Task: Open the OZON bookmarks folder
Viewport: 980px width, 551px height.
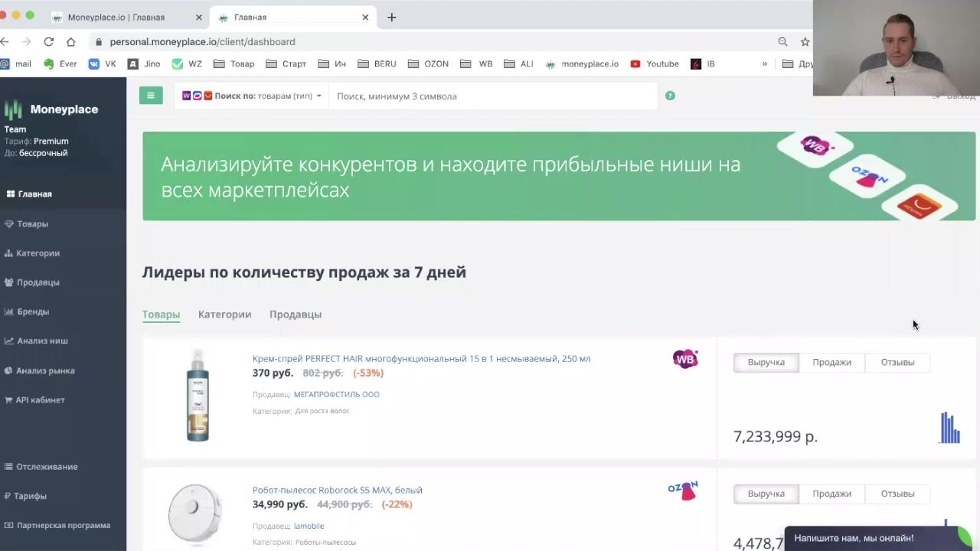Action: (429, 64)
